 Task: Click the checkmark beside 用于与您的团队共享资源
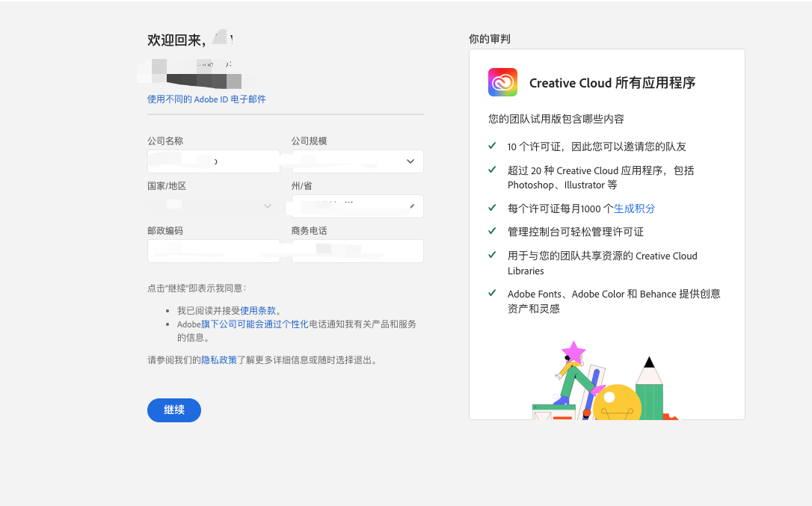coord(493,255)
